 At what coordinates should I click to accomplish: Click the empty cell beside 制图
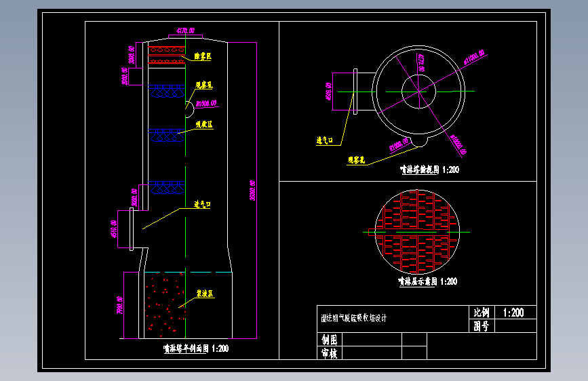tap(372, 340)
